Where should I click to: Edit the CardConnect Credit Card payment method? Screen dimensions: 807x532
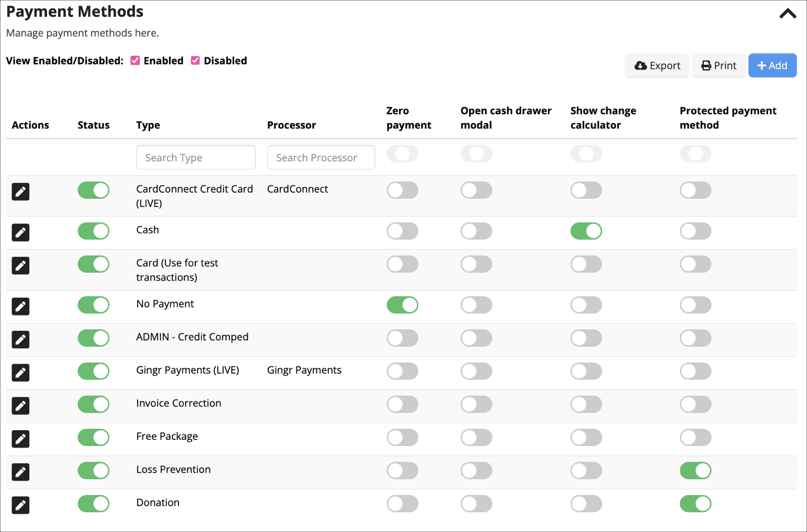pyautogui.click(x=21, y=192)
